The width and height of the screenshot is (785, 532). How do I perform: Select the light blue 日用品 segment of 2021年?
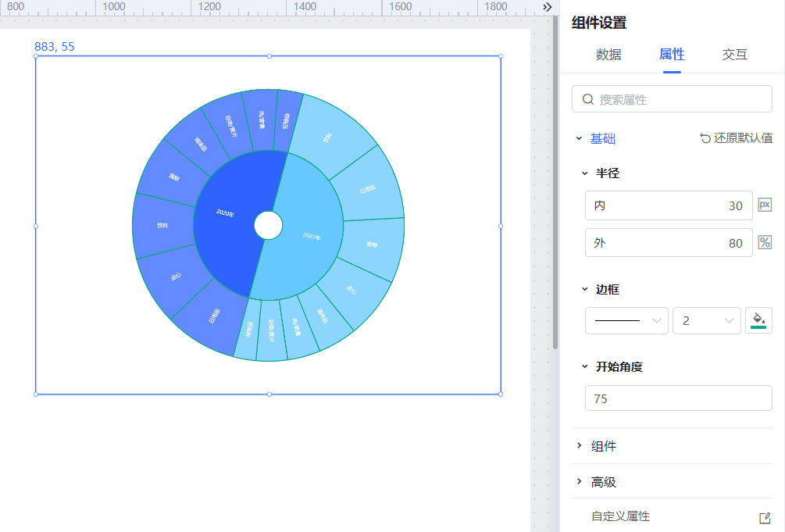click(368, 189)
